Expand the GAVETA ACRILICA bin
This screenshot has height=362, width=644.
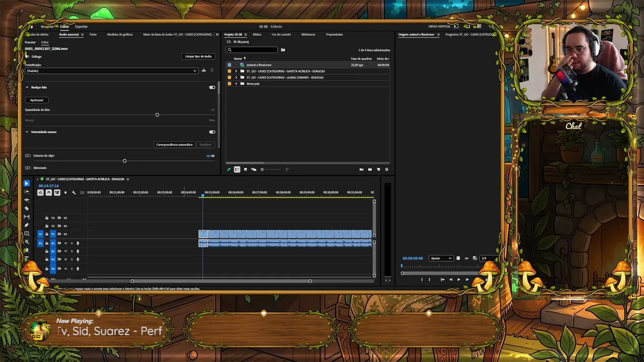point(236,71)
